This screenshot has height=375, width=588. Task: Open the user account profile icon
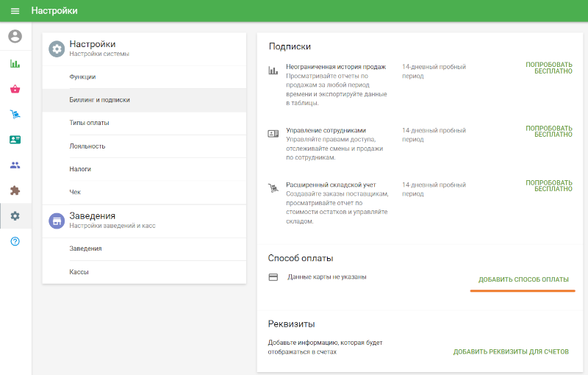(15, 36)
